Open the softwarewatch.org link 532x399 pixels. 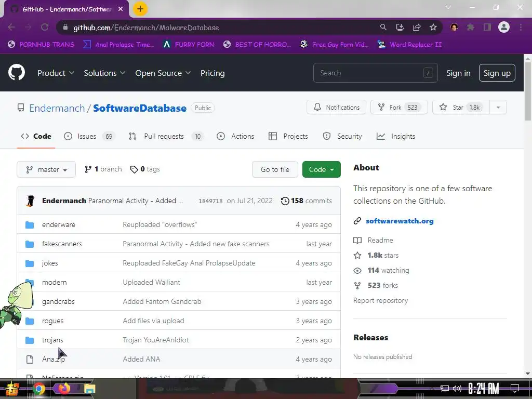400,221
